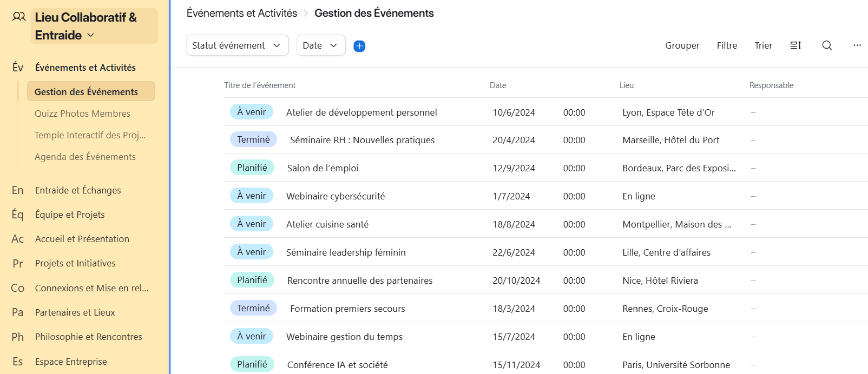Go to Événements et Activités breadcrumb
The image size is (868, 374).
tap(242, 13)
